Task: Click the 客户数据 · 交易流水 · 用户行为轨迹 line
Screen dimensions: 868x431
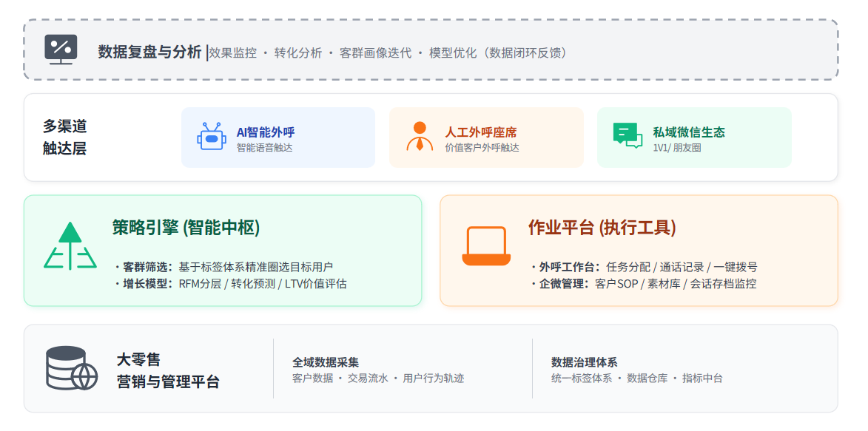Action: (378, 379)
